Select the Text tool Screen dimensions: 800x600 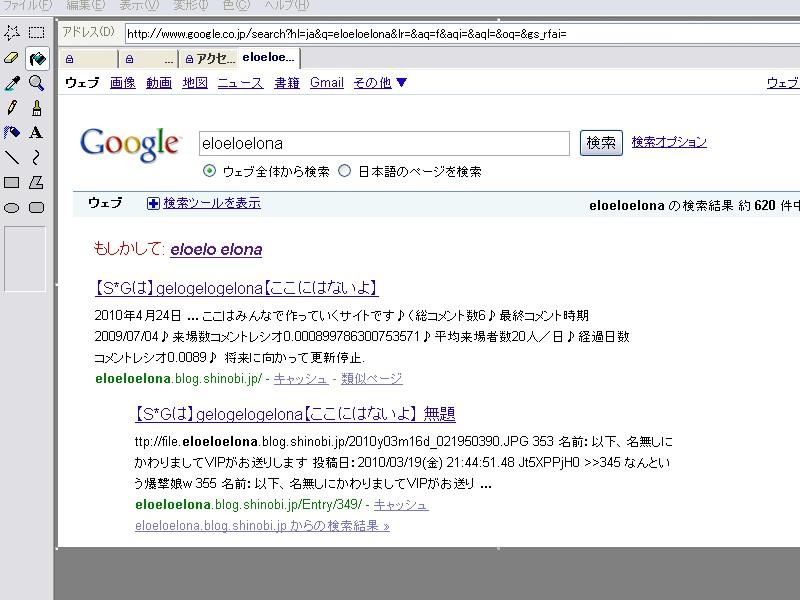(x=36, y=133)
